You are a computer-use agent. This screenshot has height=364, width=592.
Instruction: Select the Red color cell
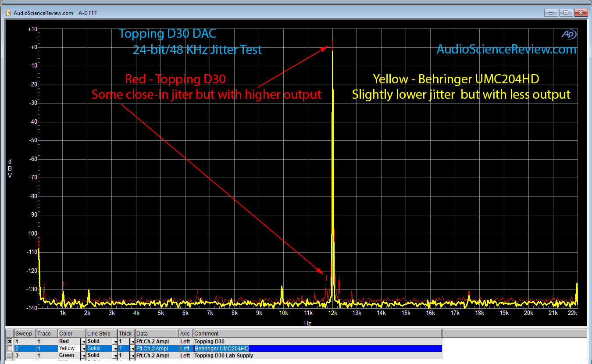point(69,341)
